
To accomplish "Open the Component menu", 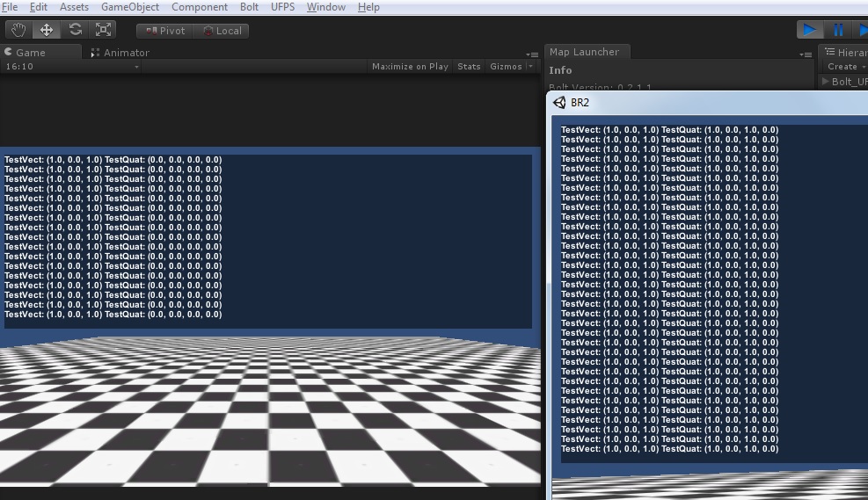I will click(200, 7).
